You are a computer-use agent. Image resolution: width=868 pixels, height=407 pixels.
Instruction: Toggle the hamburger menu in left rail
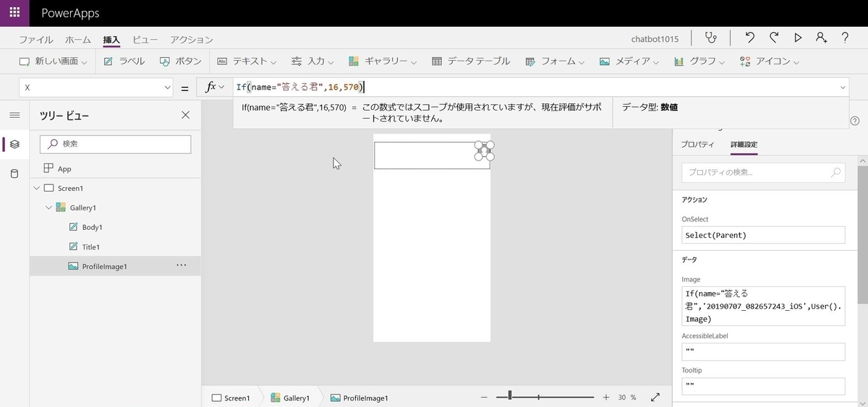[14, 115]
